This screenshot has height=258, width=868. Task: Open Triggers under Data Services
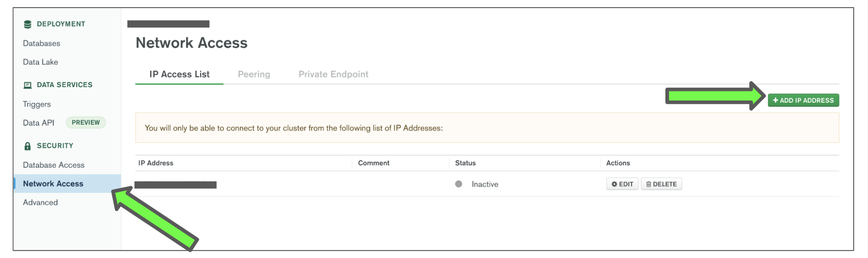click(37, 104)
